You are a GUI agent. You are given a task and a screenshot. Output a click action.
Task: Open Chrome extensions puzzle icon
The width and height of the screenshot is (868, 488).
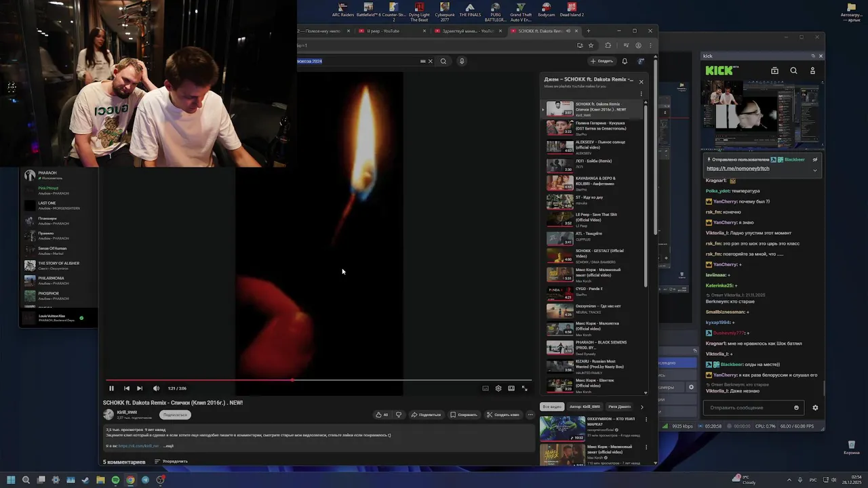pyautogui.click(x=608, y=45)
